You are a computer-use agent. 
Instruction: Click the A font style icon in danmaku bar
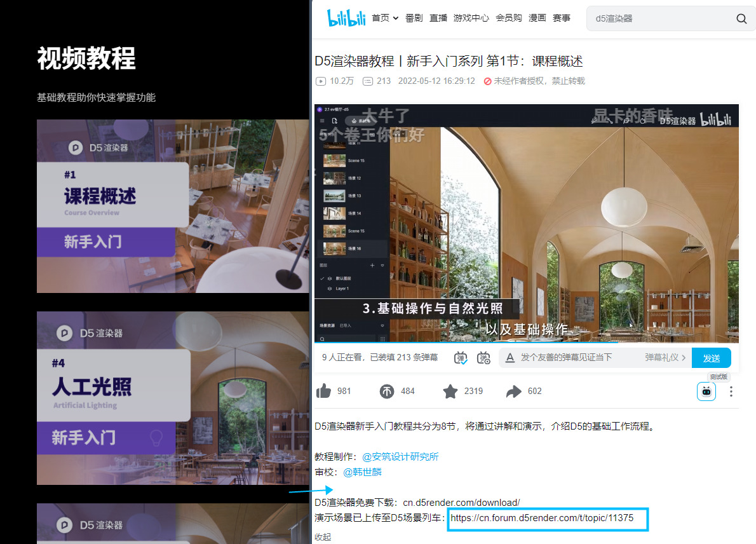(510, 358)
